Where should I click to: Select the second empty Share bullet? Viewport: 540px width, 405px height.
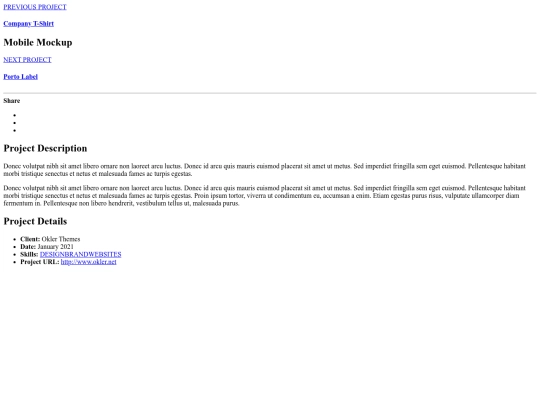pyautogui.click(x=15, y=123)
